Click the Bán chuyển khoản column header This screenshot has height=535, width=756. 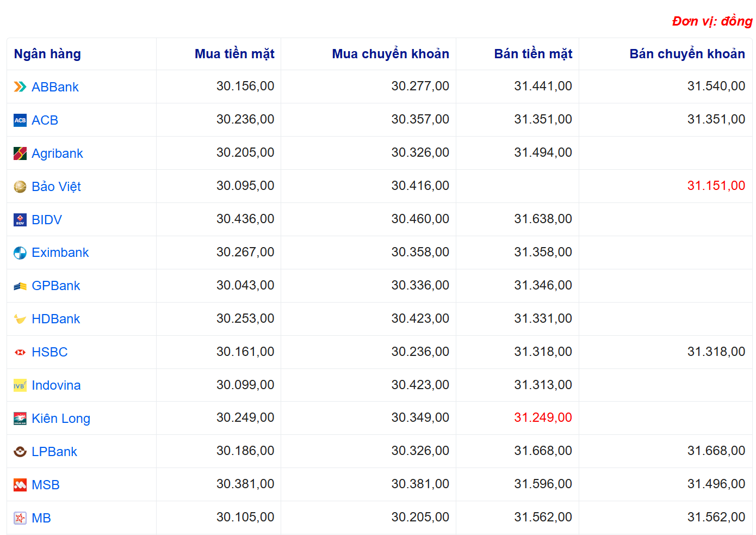point(687,54)
